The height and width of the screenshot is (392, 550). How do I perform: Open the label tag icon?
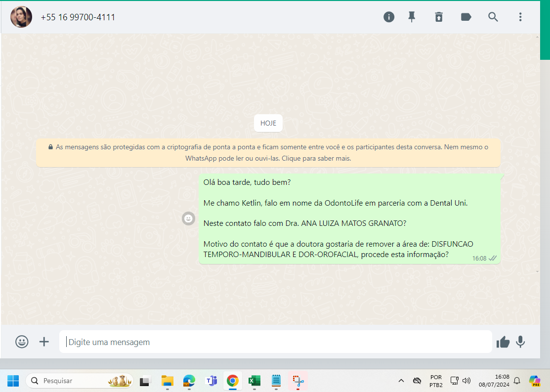(x=466, y=17)
